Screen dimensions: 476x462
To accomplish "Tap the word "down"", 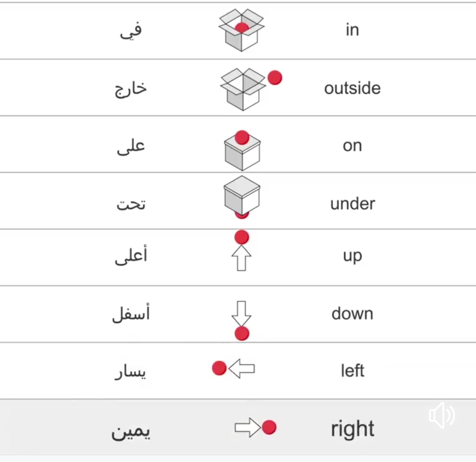I will pos(353,313).
